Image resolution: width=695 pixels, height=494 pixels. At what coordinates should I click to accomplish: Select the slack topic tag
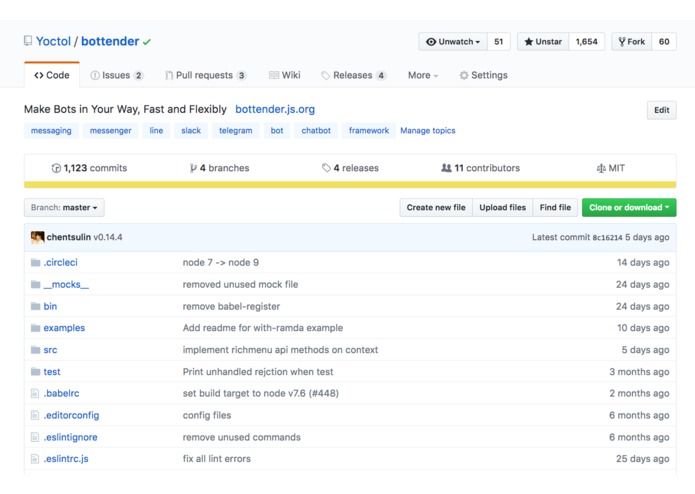tap(191, 131)
